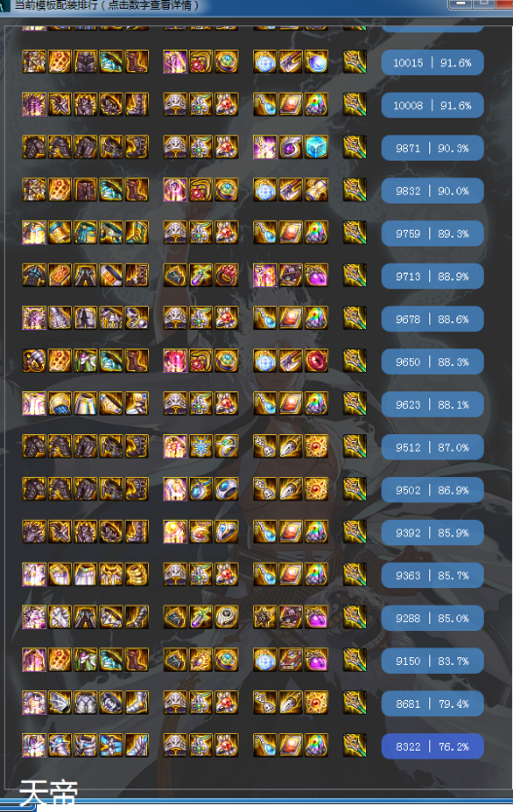Open details for score 10015 | 91.6%
This screenshot has width=513, height=812.
(x=432, y=62)
